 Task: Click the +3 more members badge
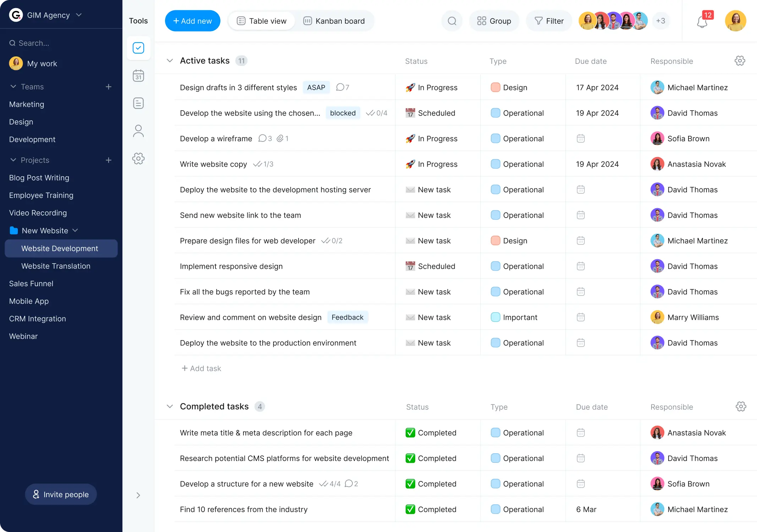click(660, 21)
